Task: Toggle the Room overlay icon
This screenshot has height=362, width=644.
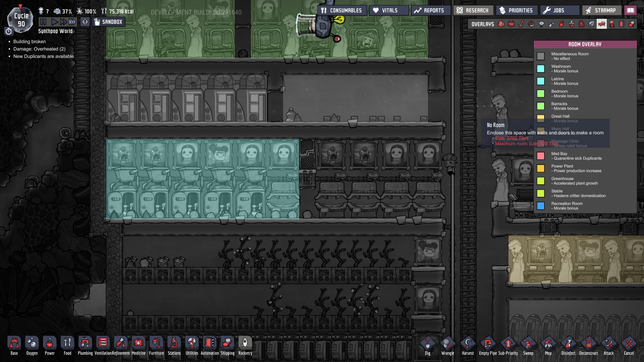Action: click(x=601, y=24)
